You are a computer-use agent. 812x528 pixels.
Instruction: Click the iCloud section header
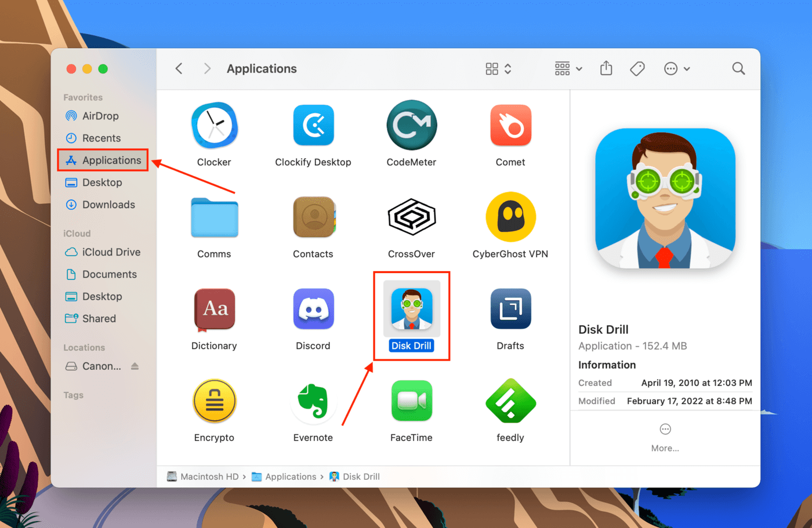pos(77,234)
